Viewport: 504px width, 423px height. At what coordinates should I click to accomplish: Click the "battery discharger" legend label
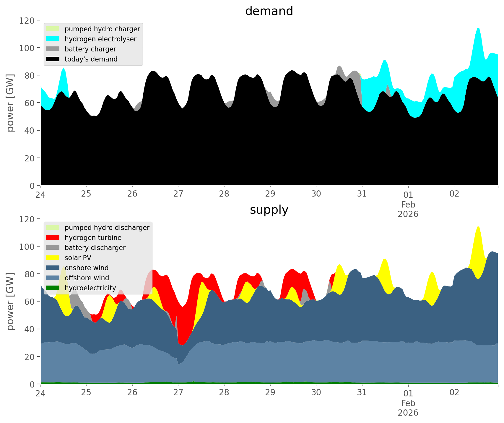(x=95, y=248)
